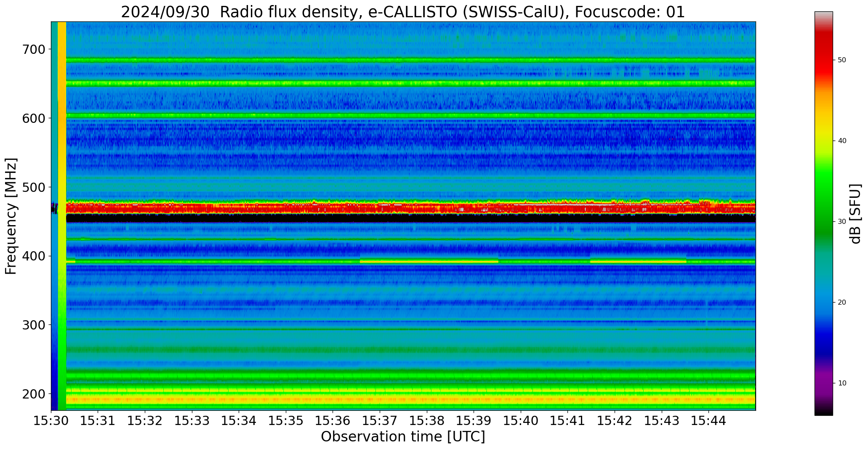Image resolution: width=868 pixels, height=449 pixels.
Task: Click the 700 frequency tick label
Action: (33, 49)
